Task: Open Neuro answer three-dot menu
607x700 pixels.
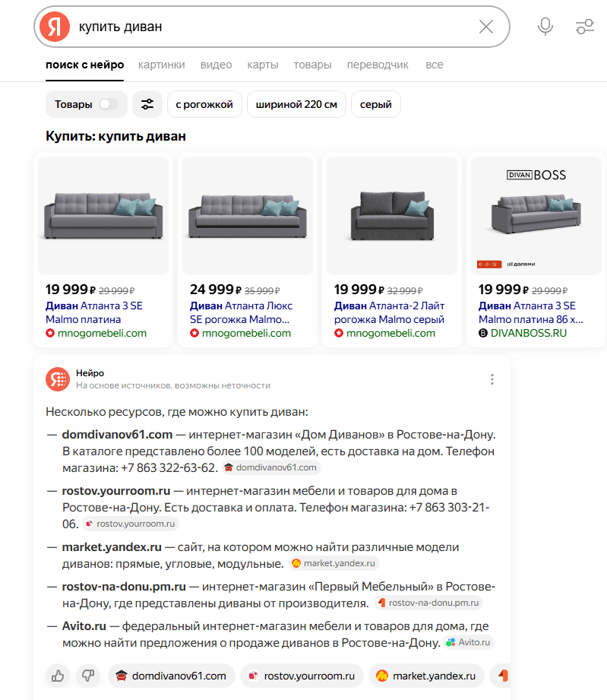Action: coord(492,379)
